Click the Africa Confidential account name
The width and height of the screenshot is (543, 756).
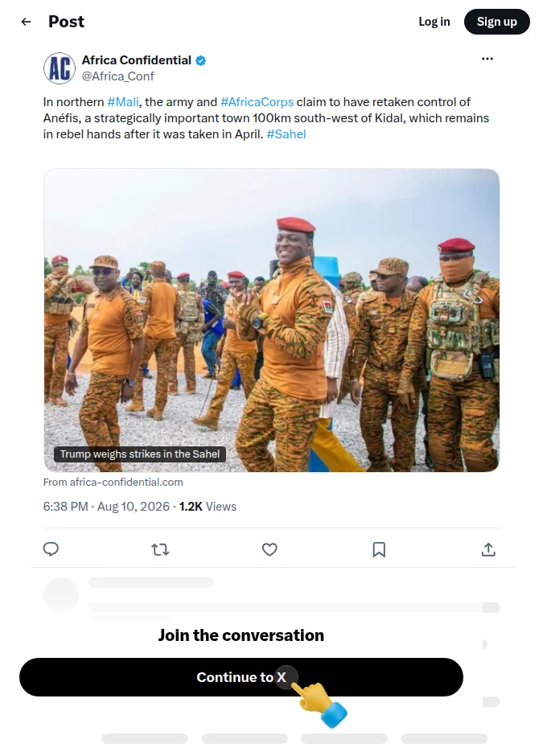tap(137, 60)
